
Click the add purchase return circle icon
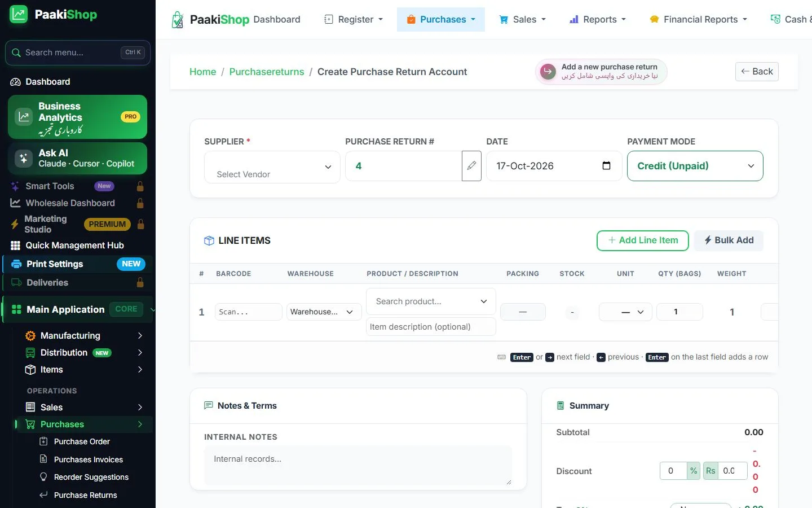tap(548, 72)
